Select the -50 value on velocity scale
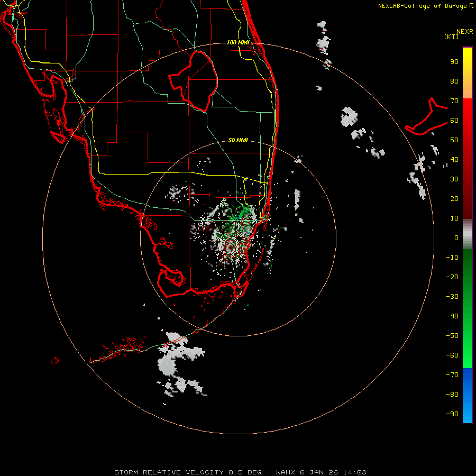The height and width of the screenshot is (476, 476). [x=452, y=335]
